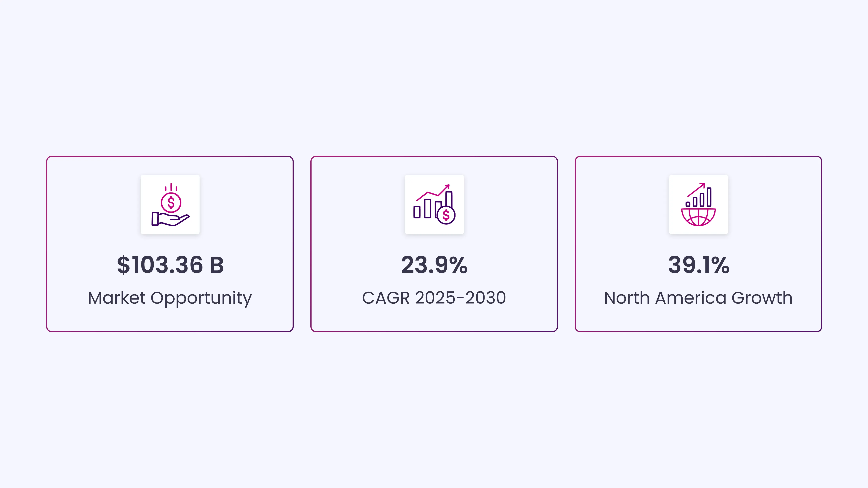Screen dimensions: 868x488
Task: Select the 39.1% statistic
Action: pos(698,265)
